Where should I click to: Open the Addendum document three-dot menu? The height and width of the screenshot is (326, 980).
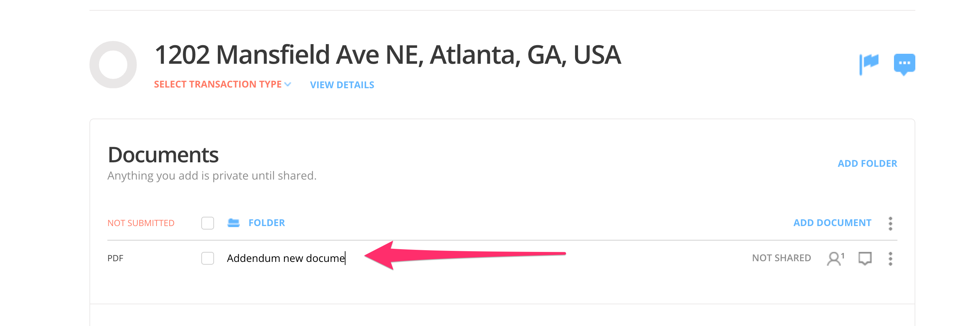[890, 258]
